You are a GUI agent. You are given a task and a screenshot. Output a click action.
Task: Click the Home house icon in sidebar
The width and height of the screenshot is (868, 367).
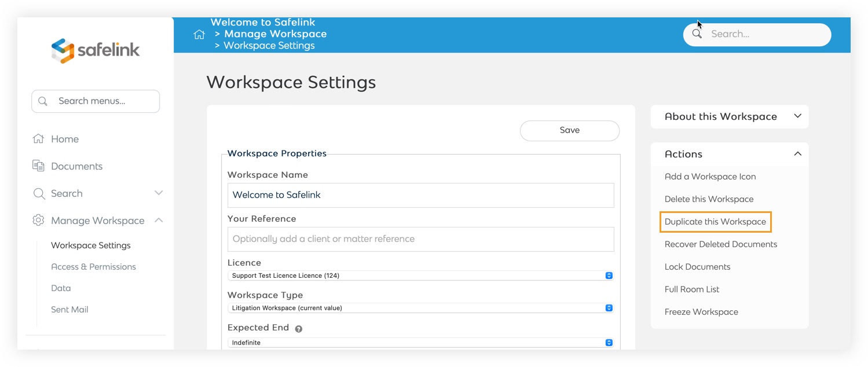tap(39, 139)
